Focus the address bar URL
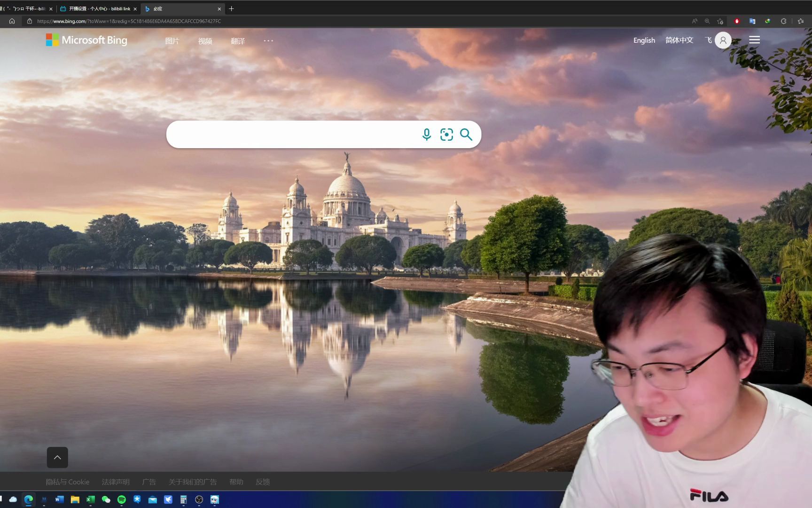The height and width of the screenshot is (508, 812). coord(129,21)
